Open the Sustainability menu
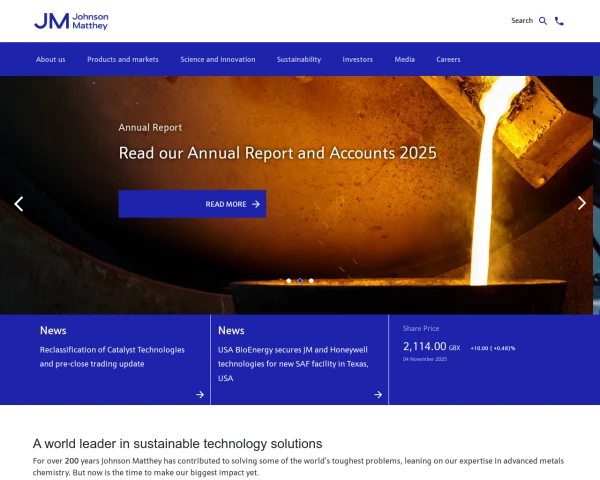Viewport: 600px width, 480px height. pos(299,59)
